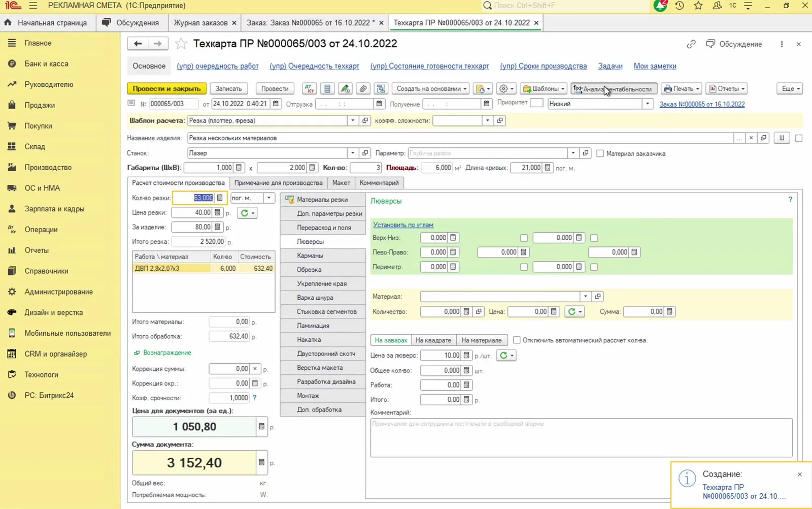812x509 pixels.
Task: Open more options vertical dots menu
Action: [782, 44]
